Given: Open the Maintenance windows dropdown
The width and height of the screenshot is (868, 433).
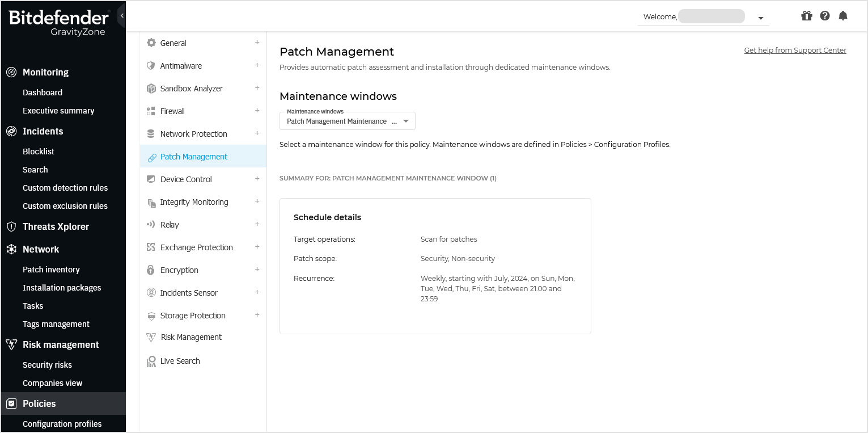Looking at the screenshot, I should coord(348,121).
